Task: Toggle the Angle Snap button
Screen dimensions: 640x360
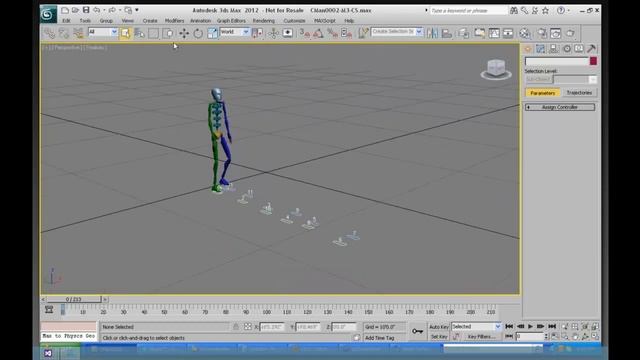Action: (x=318, y=33)
